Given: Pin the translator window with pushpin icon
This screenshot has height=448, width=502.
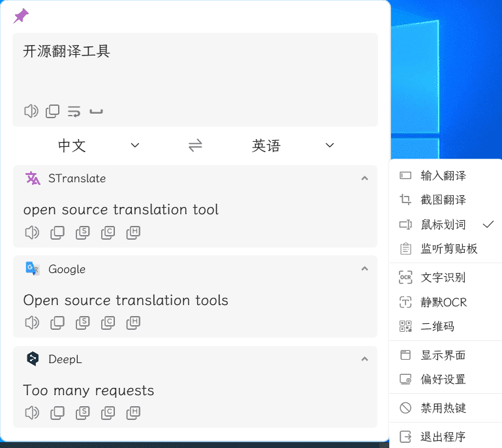Looking at the screenshot, I should 21,16.
